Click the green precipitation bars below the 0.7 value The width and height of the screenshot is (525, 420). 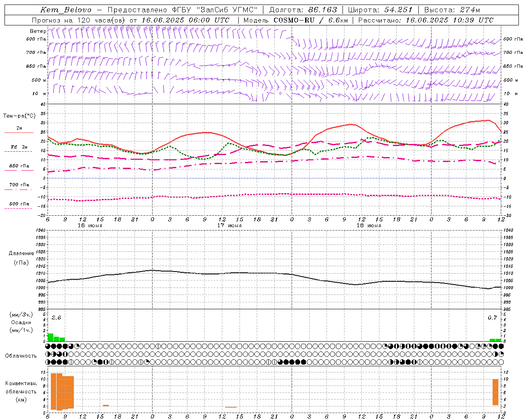[x=495, y=340]
